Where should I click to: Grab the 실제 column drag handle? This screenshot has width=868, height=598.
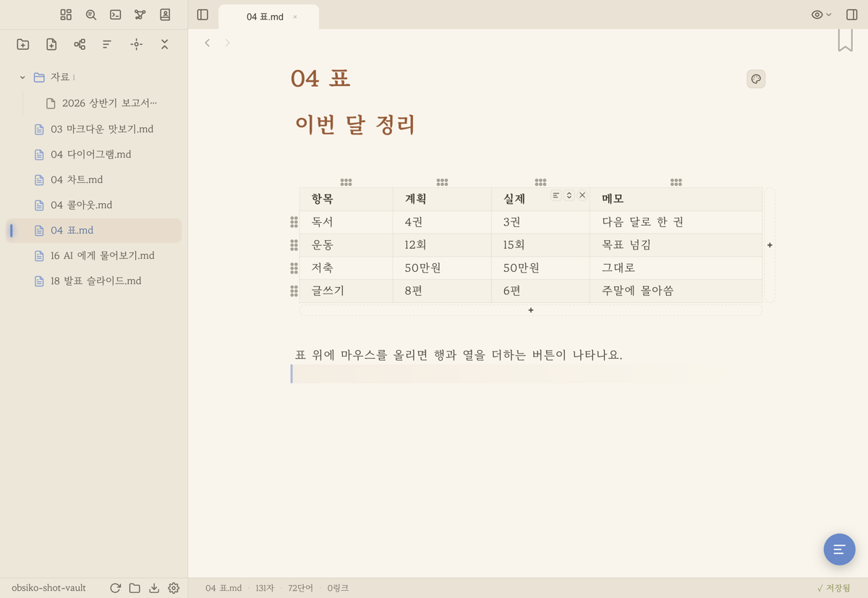click(540, 182)
